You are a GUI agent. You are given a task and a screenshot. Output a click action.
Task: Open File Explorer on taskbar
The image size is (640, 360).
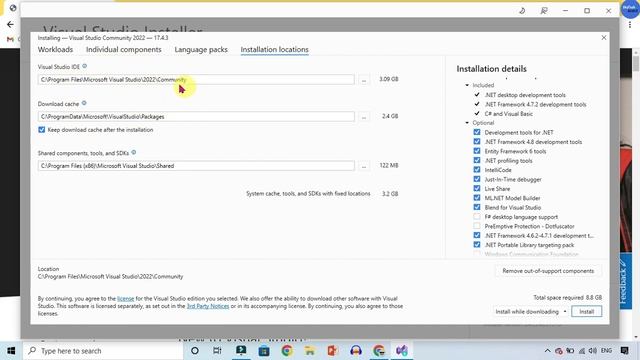(310, 351)
